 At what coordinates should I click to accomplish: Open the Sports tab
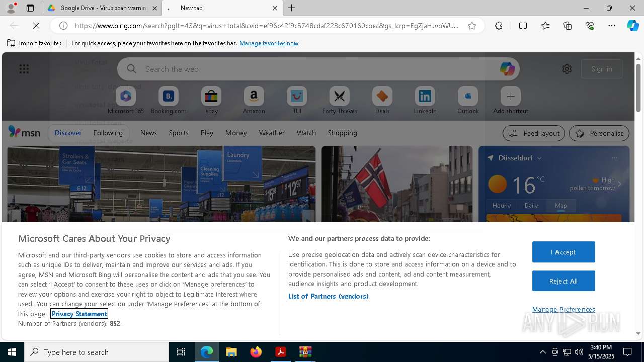point(179,133)
